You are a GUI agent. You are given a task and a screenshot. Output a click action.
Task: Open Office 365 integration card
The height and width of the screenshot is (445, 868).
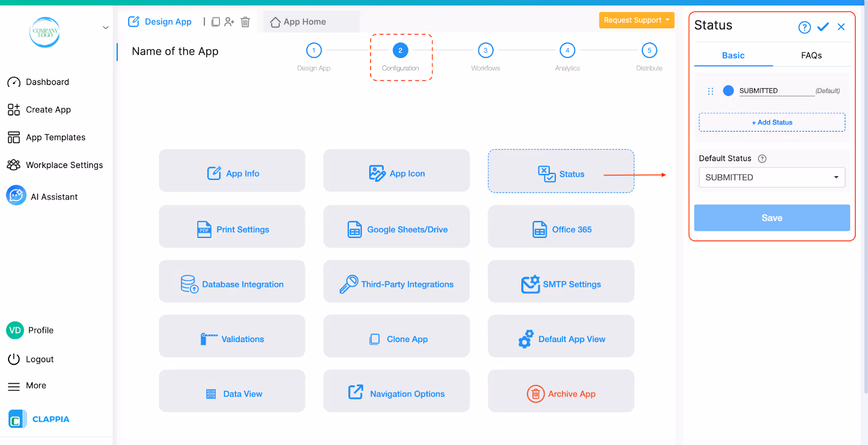pos(561,227)
